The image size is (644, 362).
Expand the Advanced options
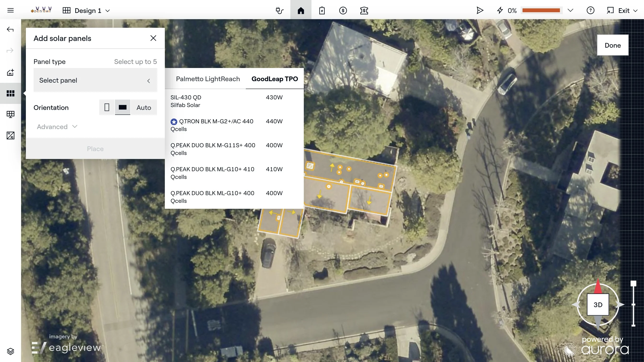[x=57, y=127]
